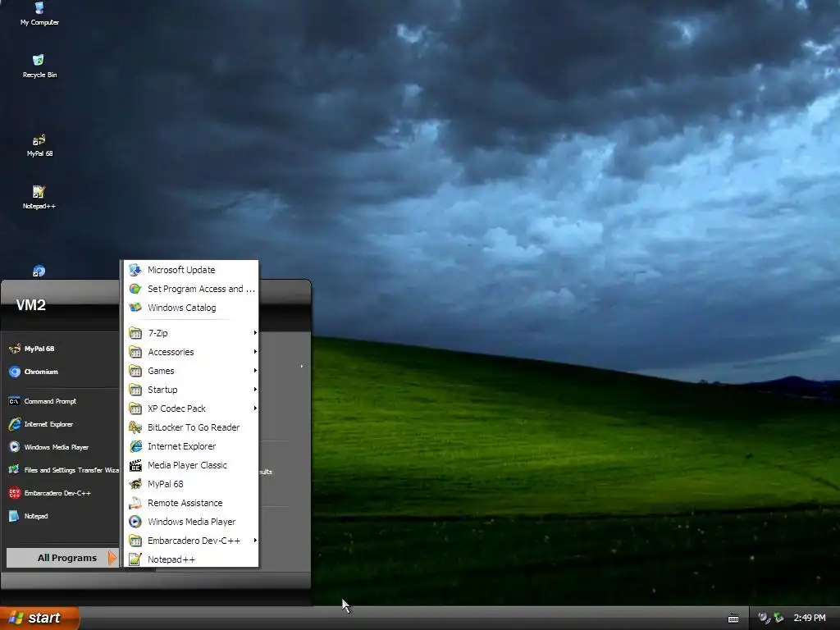Viewport: 840px width, 630px height.
Task: Expand the XP Codec Pack submenu arrow
Action: (x=255, y=408)
